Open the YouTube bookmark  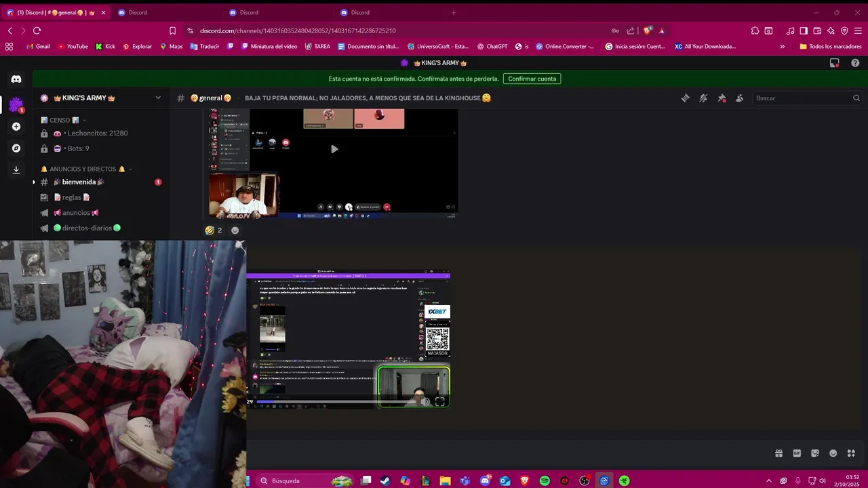pos(73,47)
